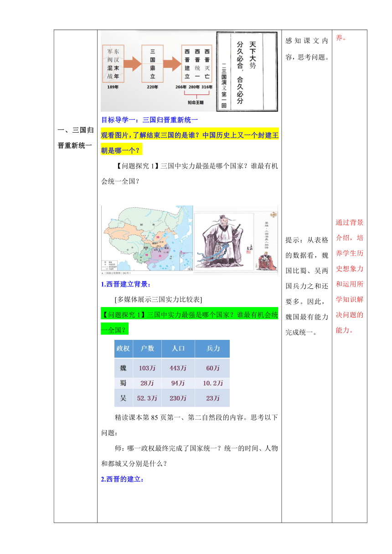
Task: Click the 189年 label in the timeline
Action: 113,87
